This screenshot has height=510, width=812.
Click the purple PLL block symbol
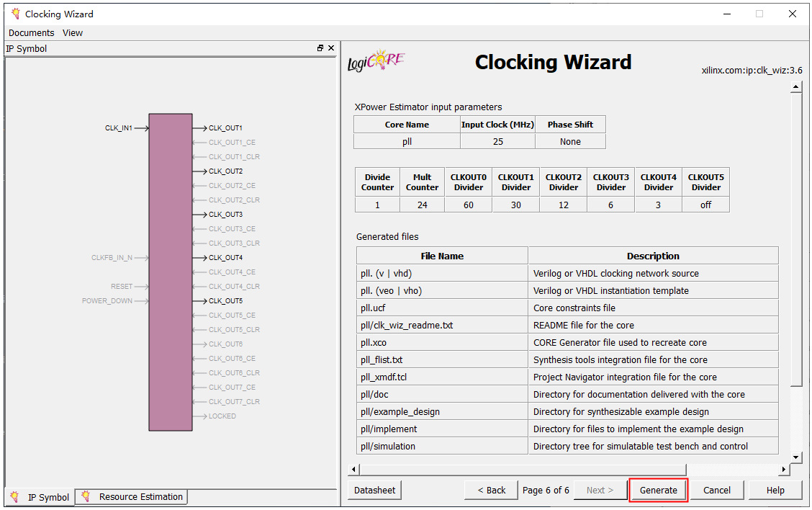tap(171, 272)
